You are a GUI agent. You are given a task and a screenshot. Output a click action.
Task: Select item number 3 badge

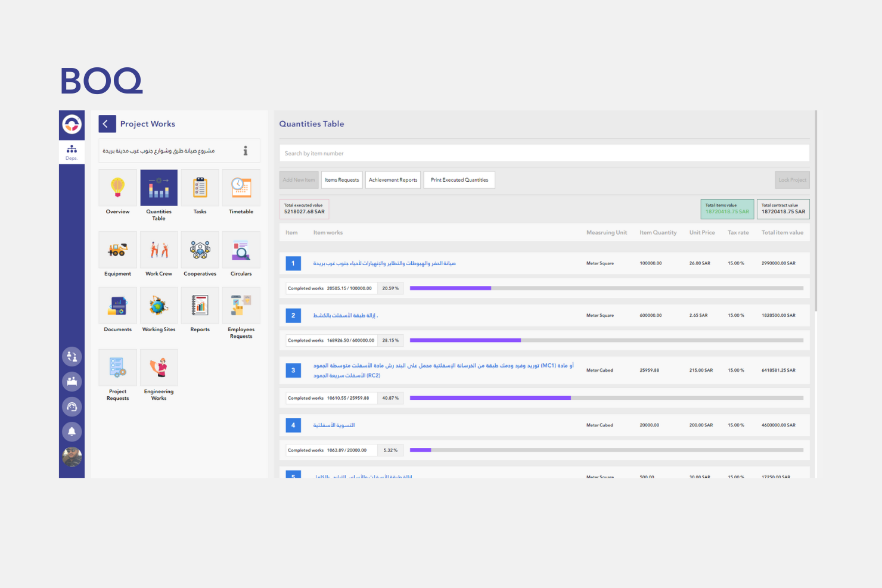click(x=293, y=371)
